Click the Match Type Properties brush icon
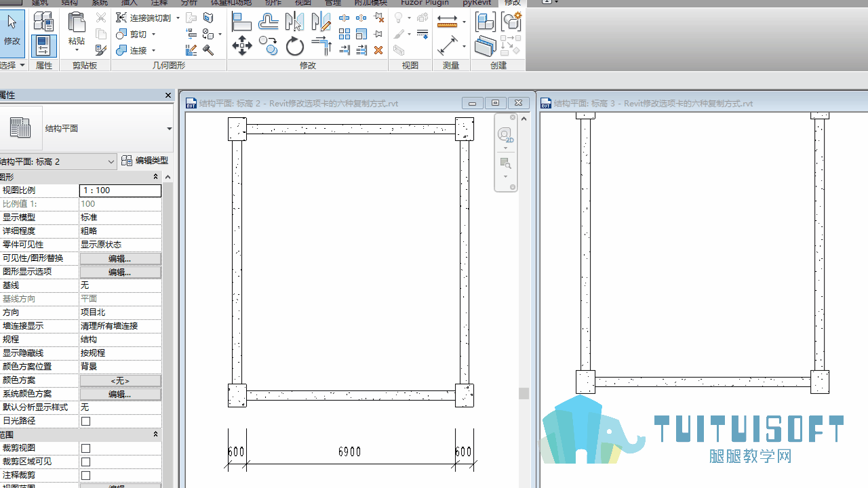Viewport: 868px width, 488px height. click(100, 49)
